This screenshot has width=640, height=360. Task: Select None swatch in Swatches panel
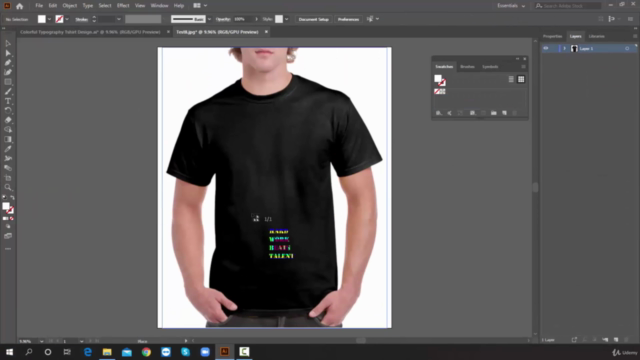tap(437, 91)
